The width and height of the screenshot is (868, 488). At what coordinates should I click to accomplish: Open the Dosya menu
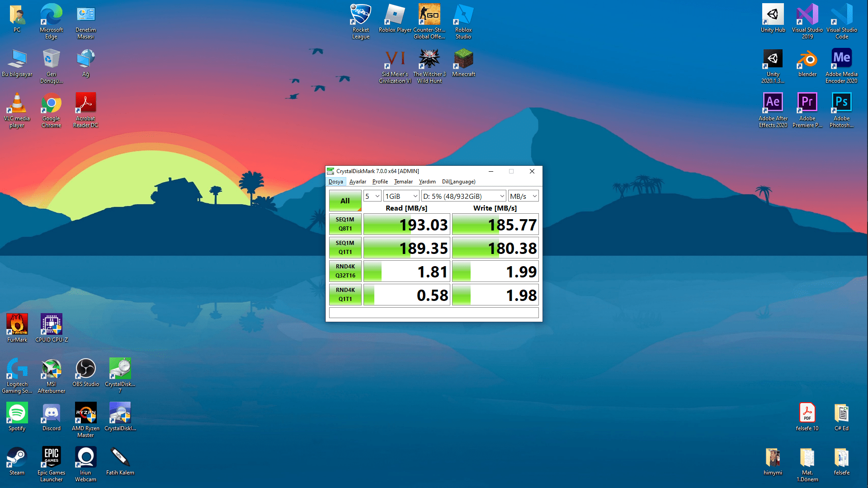(x=335, y=182)
